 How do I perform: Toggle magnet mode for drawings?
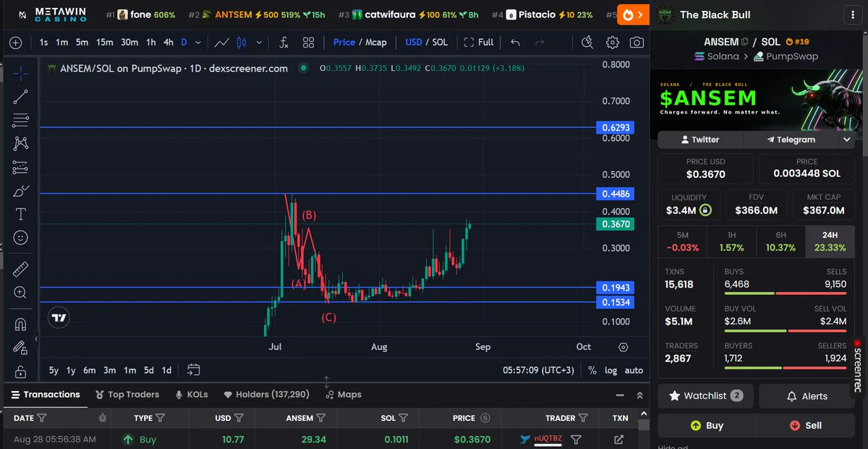21,324
